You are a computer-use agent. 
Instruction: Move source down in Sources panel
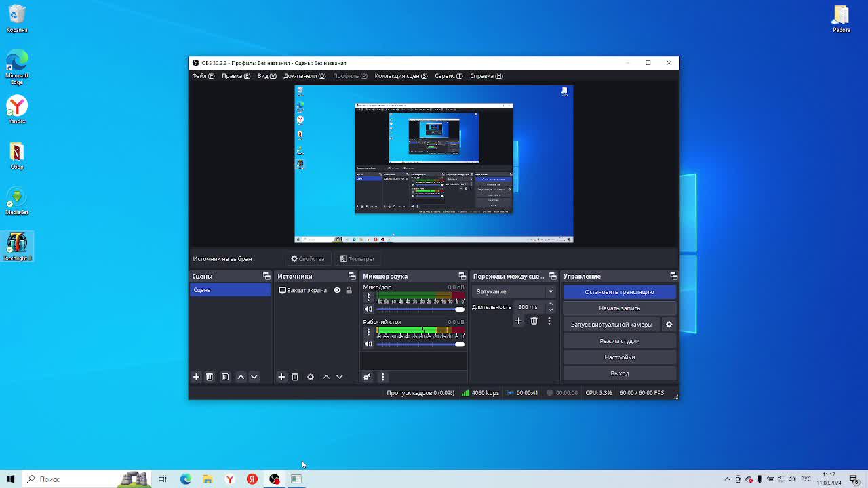pyautogui.click(x=340, y=377)
